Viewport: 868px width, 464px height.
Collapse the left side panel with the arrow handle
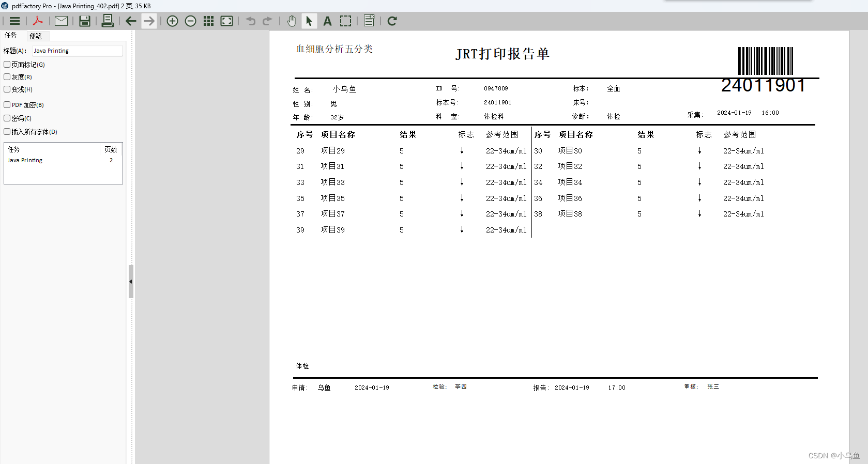click(131, 282)
